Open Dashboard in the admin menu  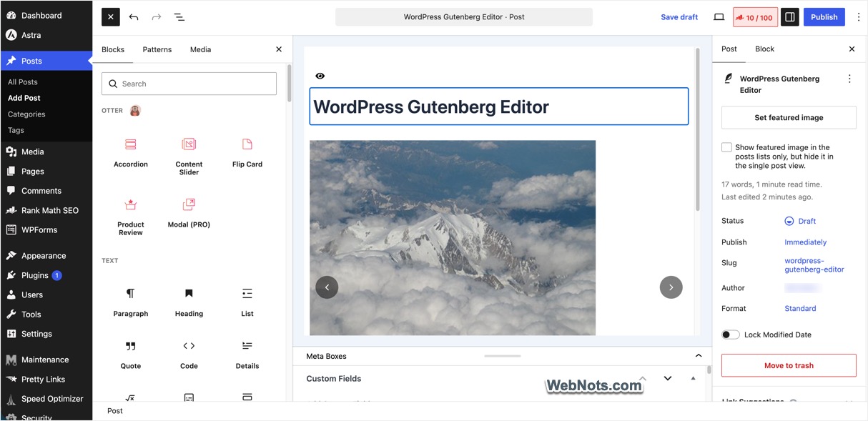coord(46,15)
